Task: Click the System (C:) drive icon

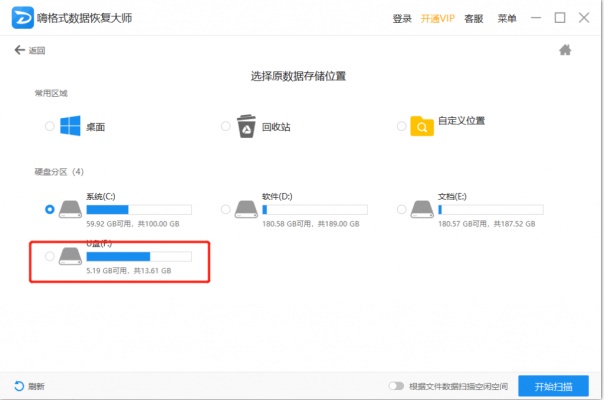Action: pos(70,209)
